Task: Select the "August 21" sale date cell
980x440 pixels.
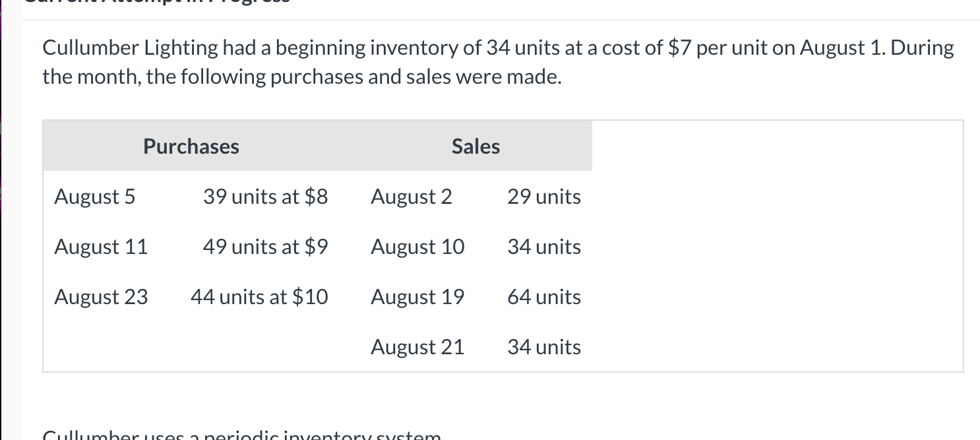Action: pos(417,347)
